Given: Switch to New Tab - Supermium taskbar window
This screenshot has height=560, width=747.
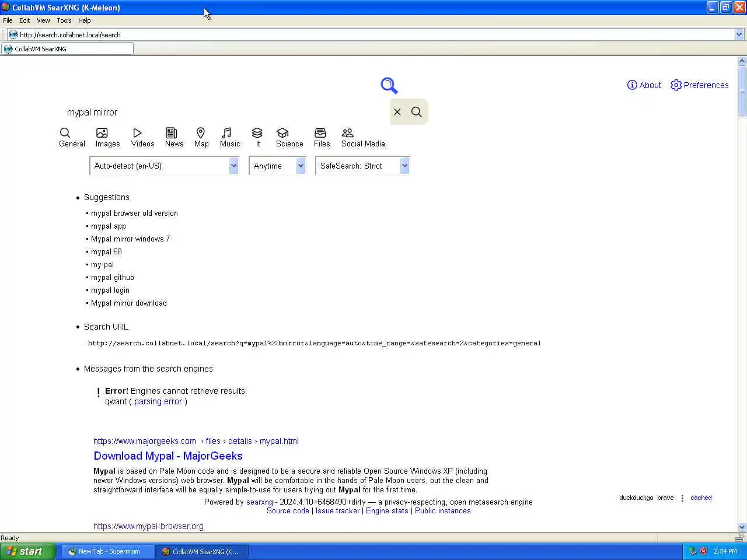Looking at the screenshot, I should 108,551.
